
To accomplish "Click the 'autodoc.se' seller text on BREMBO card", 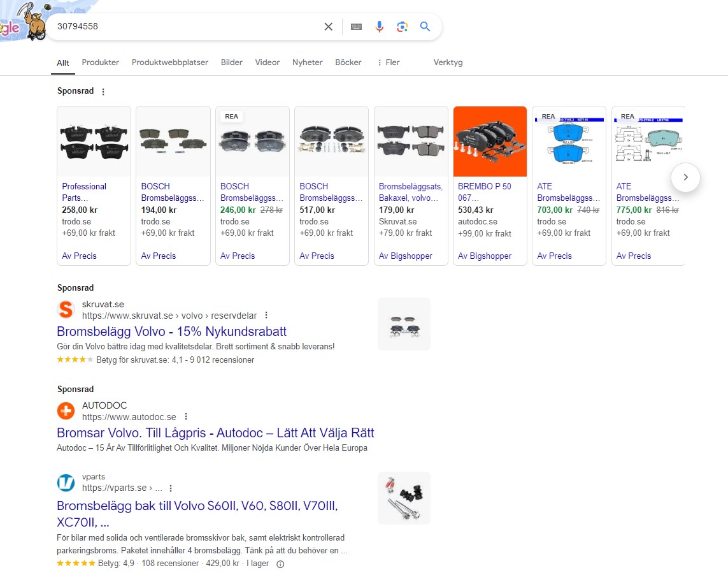I will [477, 222].
